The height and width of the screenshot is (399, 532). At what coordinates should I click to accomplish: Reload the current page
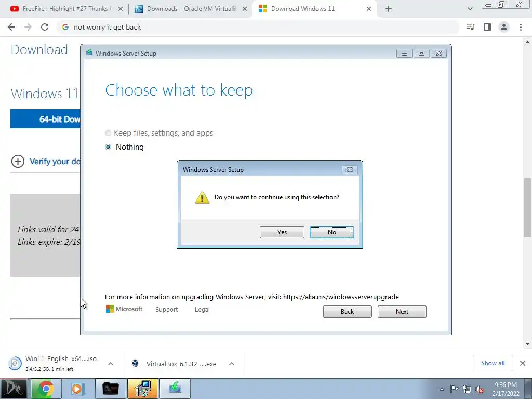point(45,27)
